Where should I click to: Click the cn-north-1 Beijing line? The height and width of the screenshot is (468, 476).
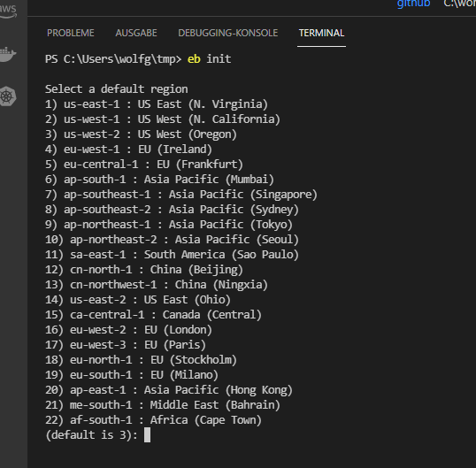[144, 270]
